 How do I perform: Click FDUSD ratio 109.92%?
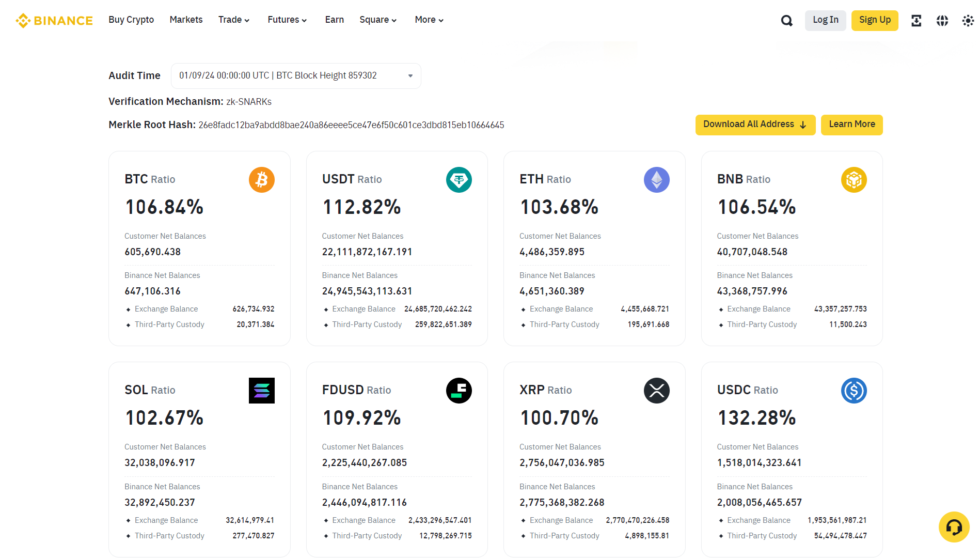click(x=361, y=418)
